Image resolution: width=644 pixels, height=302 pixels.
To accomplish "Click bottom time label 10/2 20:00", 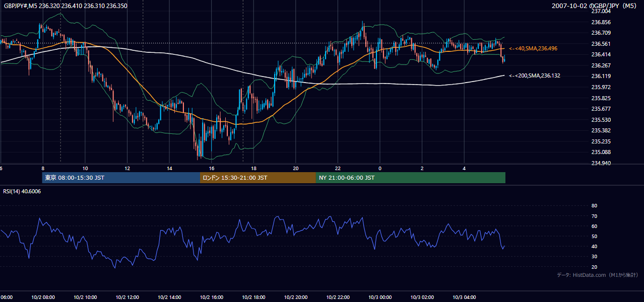I will click(x=296, y=297).
